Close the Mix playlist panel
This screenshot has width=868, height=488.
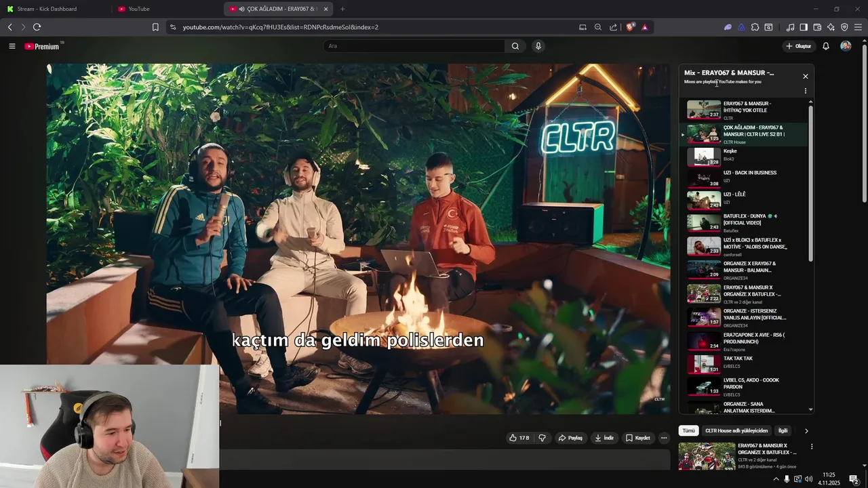(x=806, y=77)
